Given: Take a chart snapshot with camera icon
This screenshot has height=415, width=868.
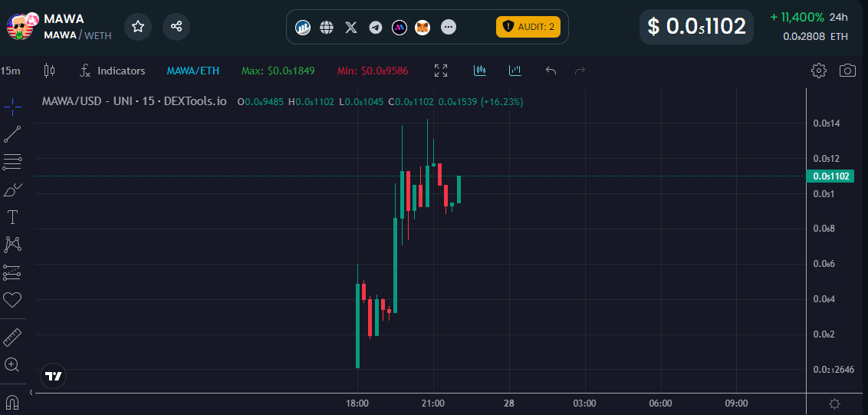Looking at the screenshot, I should click(x=847, y=71).
